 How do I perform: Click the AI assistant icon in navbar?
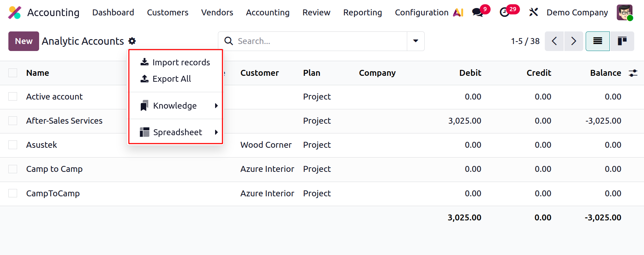click(458, 13)
